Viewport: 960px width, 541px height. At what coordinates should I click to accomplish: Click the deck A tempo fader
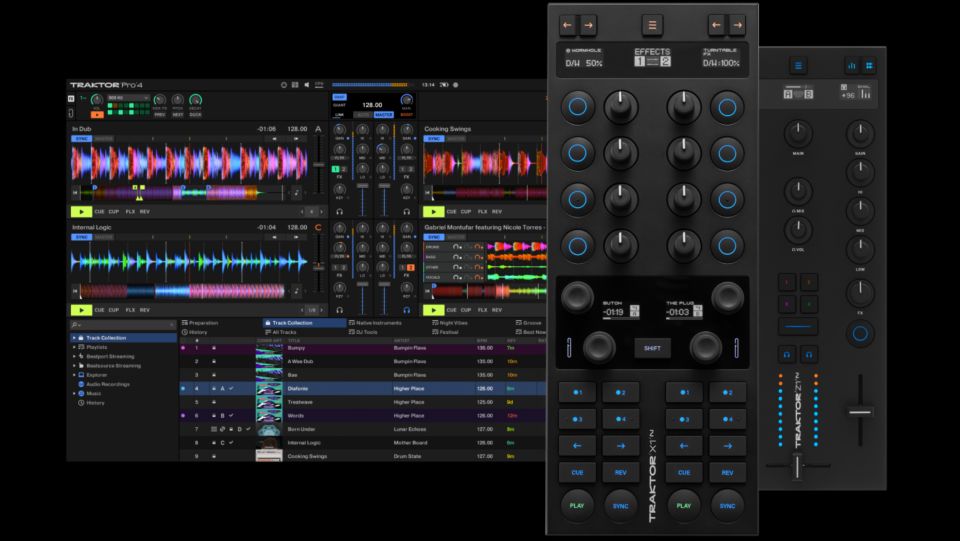[x=318, y=165]
